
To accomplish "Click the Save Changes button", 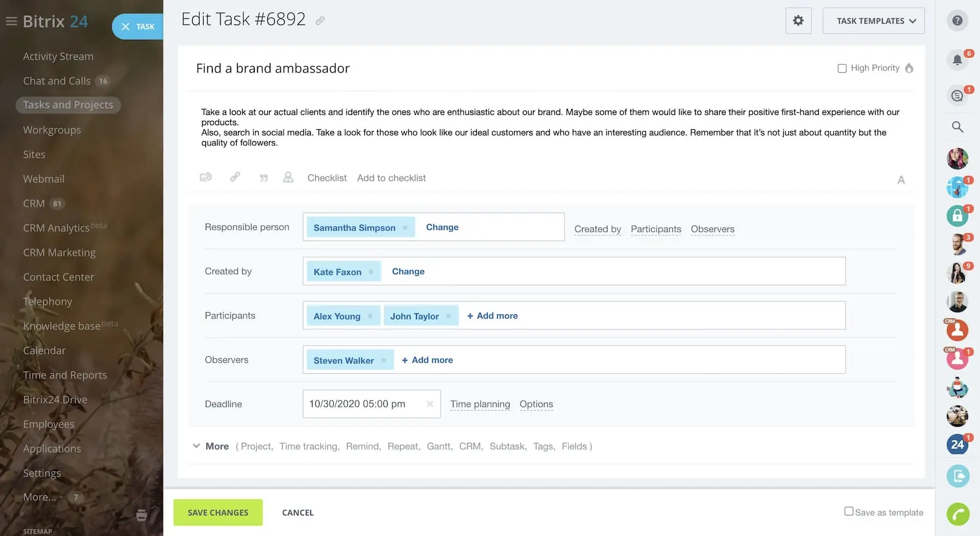I will [x=218, y=513].
